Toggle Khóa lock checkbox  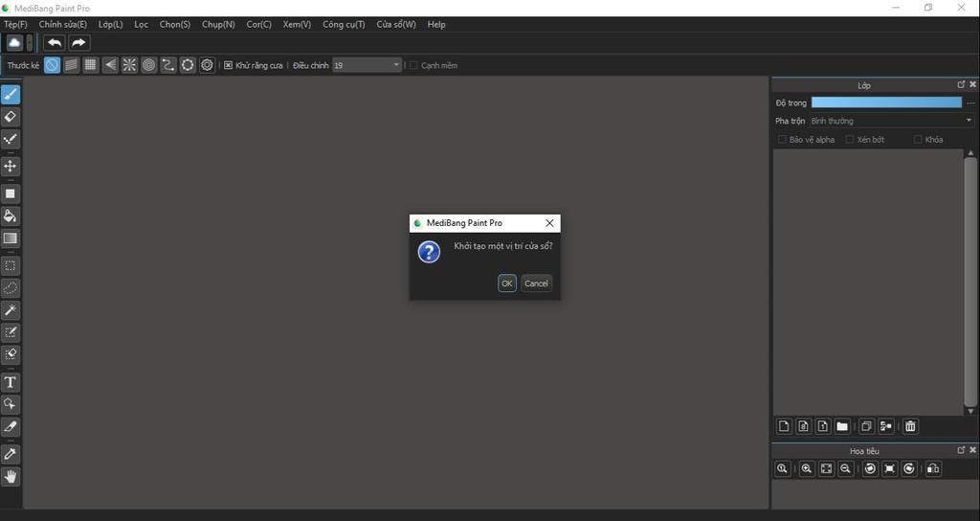(918, 140)
